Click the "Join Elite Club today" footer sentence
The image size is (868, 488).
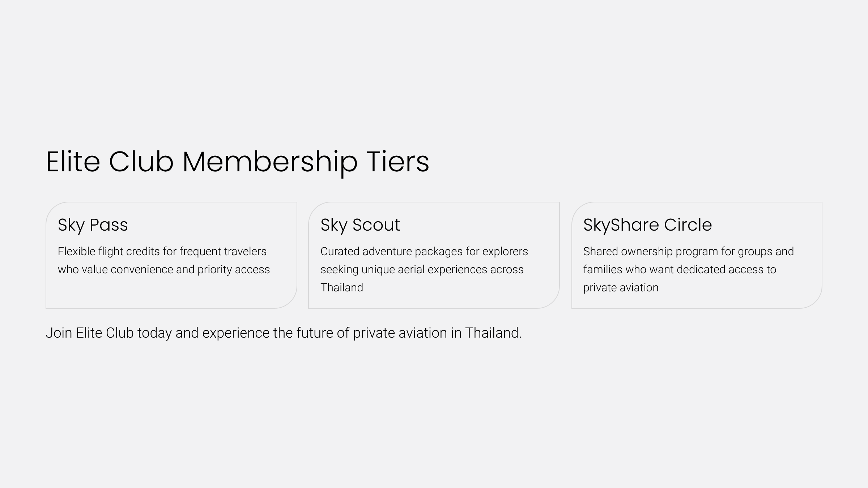[284, 333]
